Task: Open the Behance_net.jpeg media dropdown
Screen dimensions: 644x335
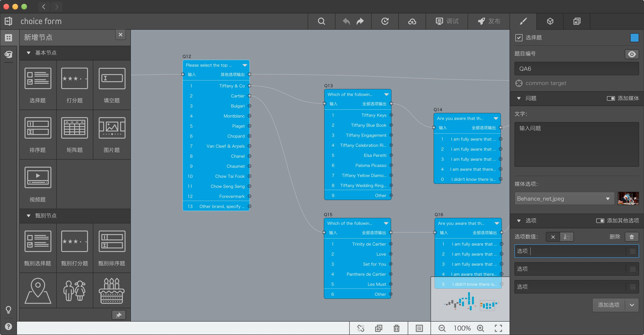Action: click(564, 199)
